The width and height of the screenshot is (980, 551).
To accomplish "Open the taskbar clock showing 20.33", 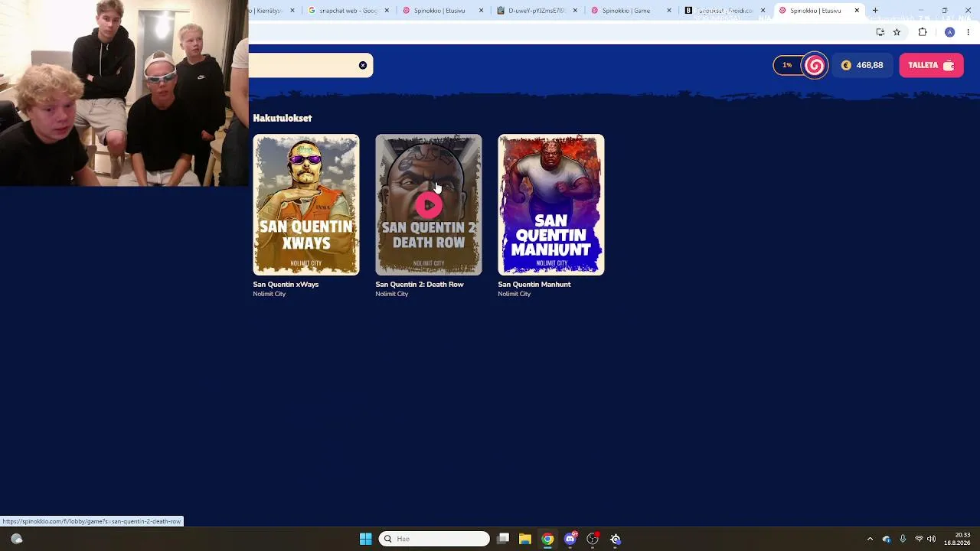I will 957,539.
